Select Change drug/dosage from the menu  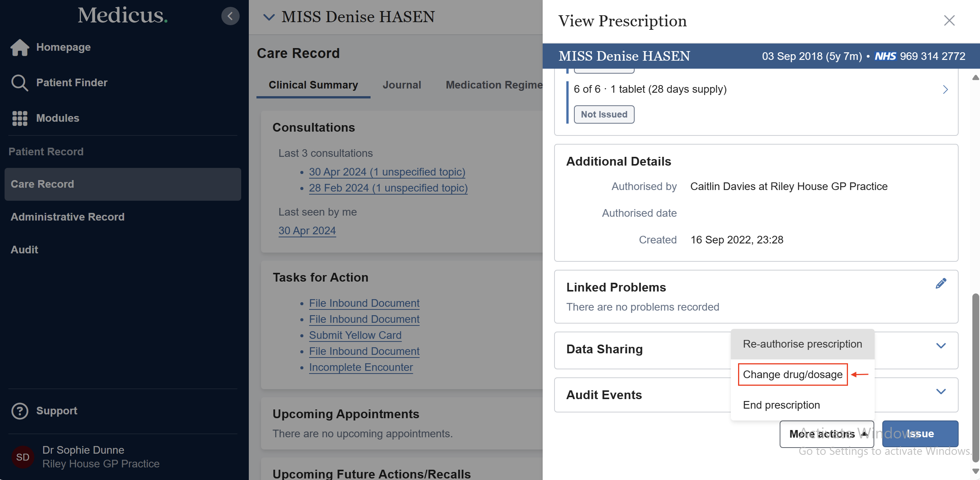pos(793,374)
